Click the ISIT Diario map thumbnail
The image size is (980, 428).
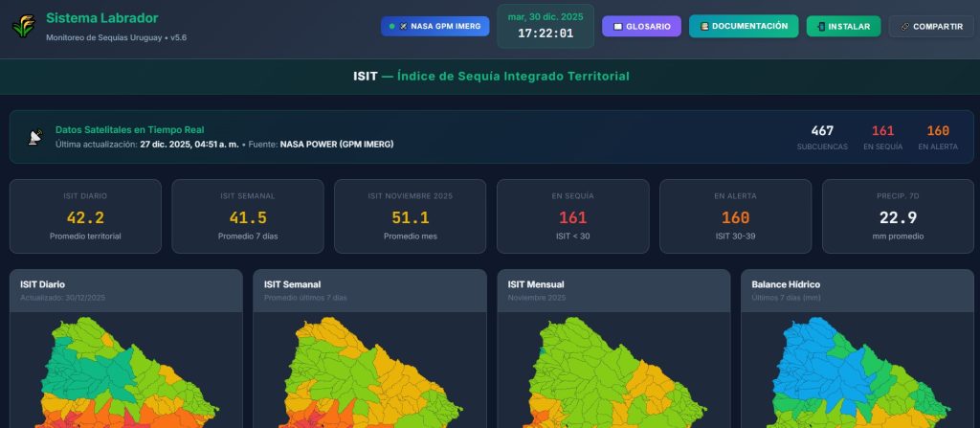point(126,373)
